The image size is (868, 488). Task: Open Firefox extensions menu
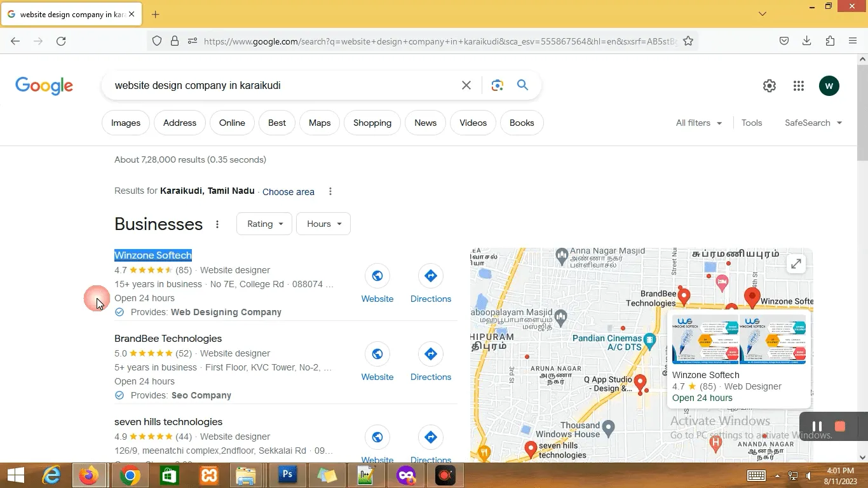(x=830, y=41)
